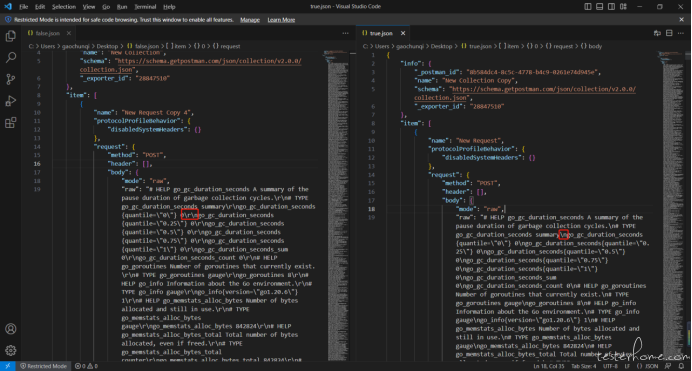Viewport: 692px width, 371px height.
Task: Open the Selection menu
Action: [x=64, y=7]
